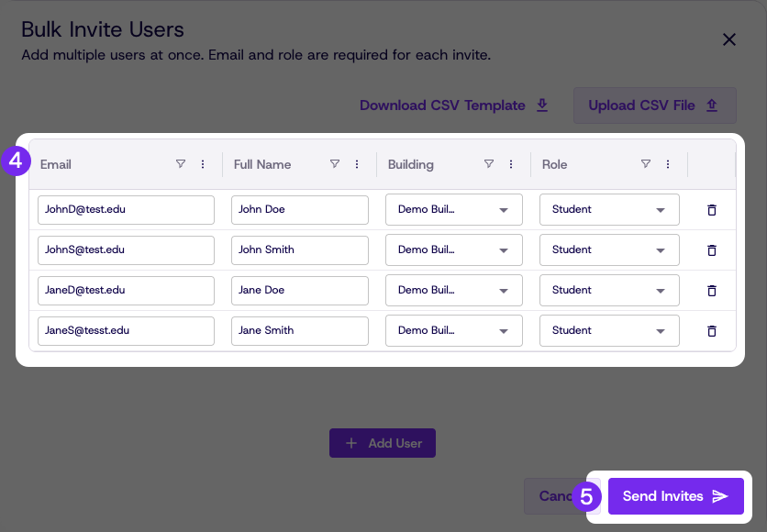
Task: Delete the Jane Doe row
Action: pos(712,291)
